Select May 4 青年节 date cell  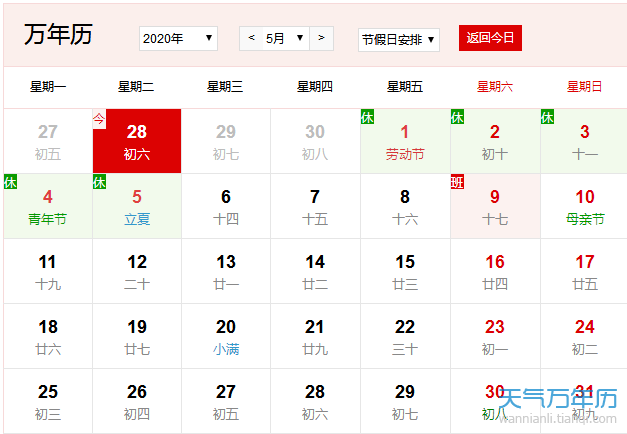(x=48, y=206)
